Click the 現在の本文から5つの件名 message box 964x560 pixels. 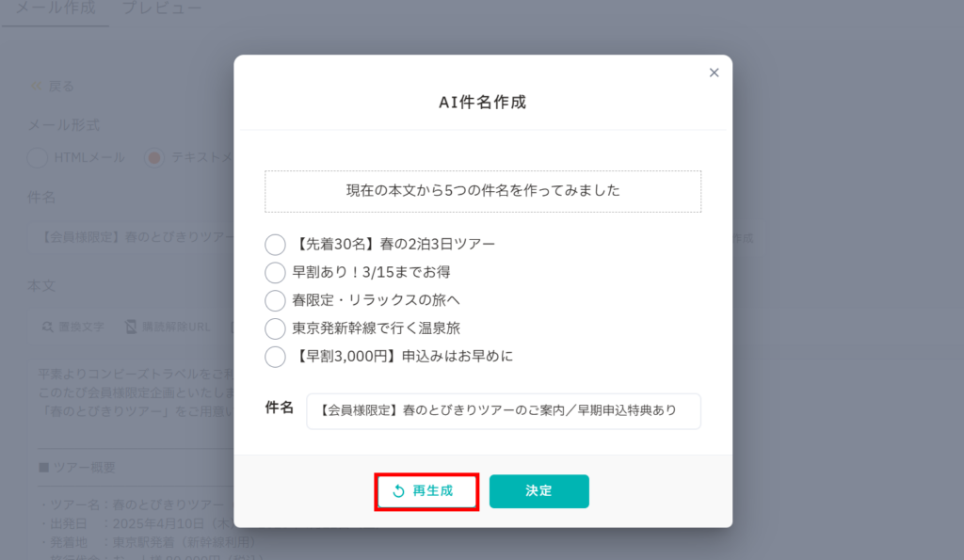coord(482,191)
